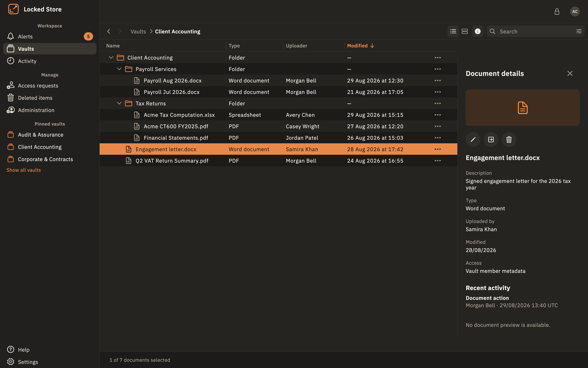Collapse the Client Accounting folder
588x368 pixels.
111,58
